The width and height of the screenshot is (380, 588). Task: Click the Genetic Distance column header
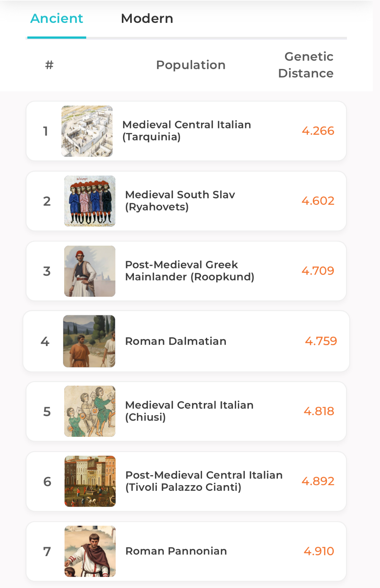tap(306, 65)
